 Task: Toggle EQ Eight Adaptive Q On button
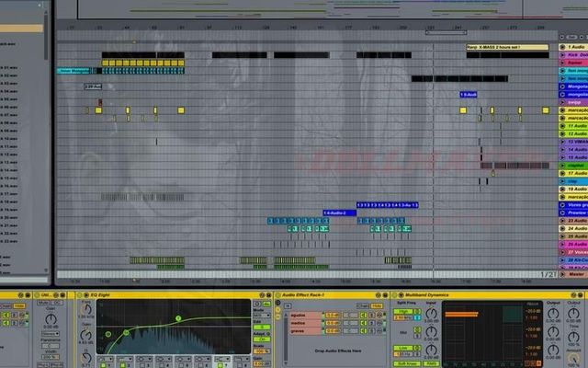pyautogui.click(x=262, y=339)
